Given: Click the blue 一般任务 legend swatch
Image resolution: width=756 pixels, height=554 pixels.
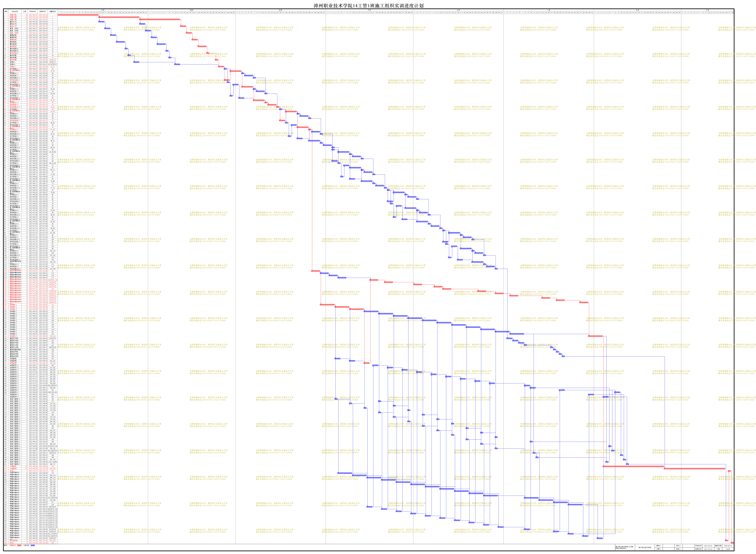Looking at the screenshot, I should (33, 545).
